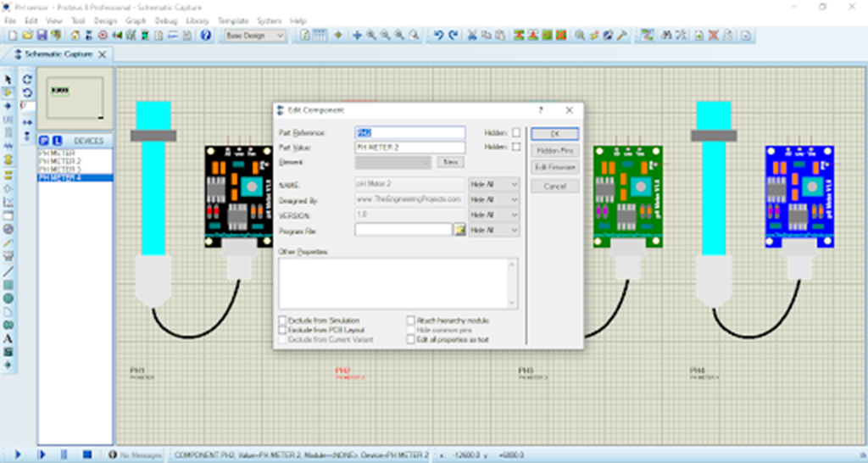Click the New Design toolbar icon
The image size is (868, 463).
tap(13, 36)
